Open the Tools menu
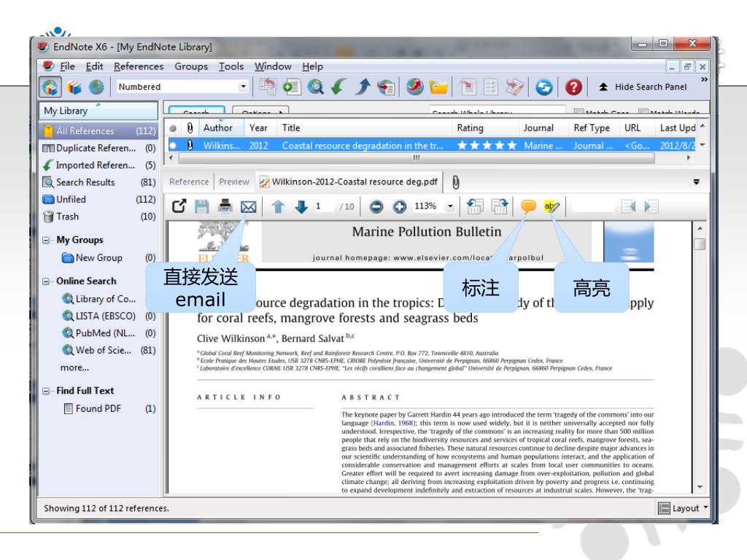Image resolution: width=747 pixels, height=560 pixels. [x=231, y=66]
